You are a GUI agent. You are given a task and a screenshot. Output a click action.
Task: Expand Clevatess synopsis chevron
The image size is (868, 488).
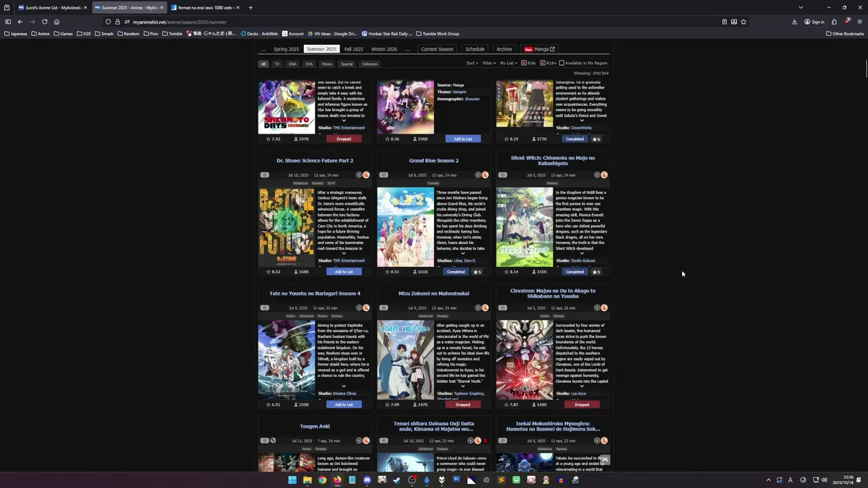[582, 386]
